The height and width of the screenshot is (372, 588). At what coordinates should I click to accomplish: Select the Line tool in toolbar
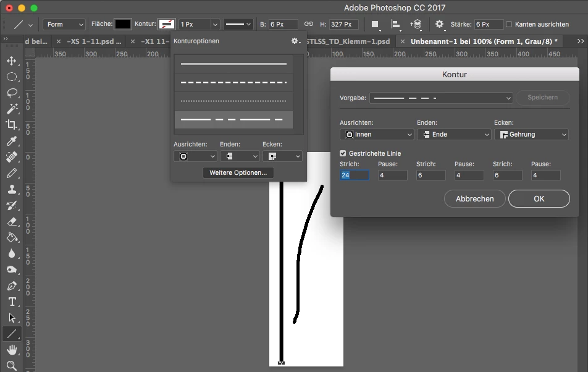[x=12, y=334]
